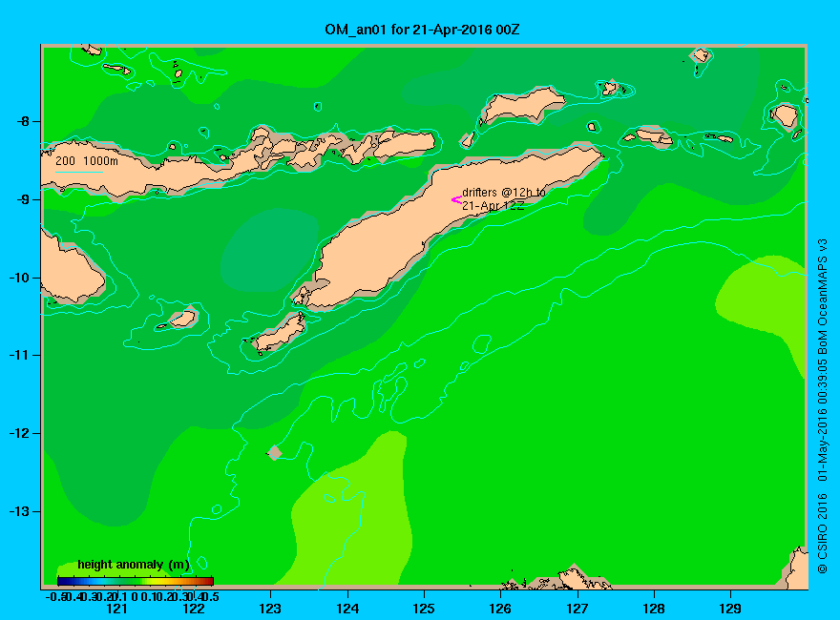Viewport: 840px width, 620px height.
Task: Click the latitude label "-8"
Action: (x=22, y=121)
